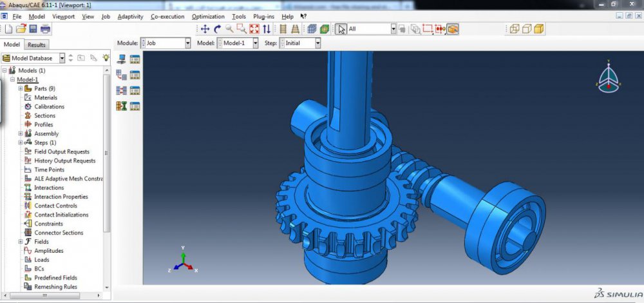Viewport: 644px width, 303px height.
Task: Create an Adaptivity Process using toolbox icon
Action: [x=121, y=75]
